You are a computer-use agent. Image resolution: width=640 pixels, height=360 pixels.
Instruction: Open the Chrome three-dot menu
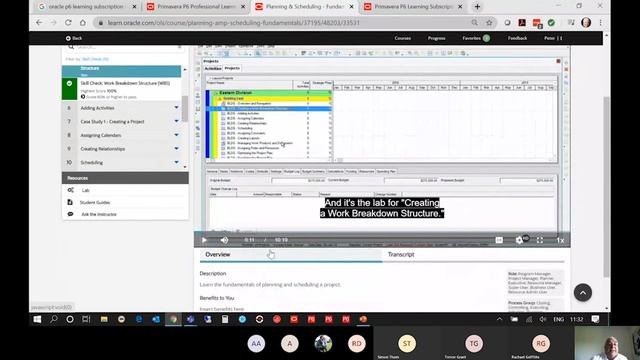[600, 23]
